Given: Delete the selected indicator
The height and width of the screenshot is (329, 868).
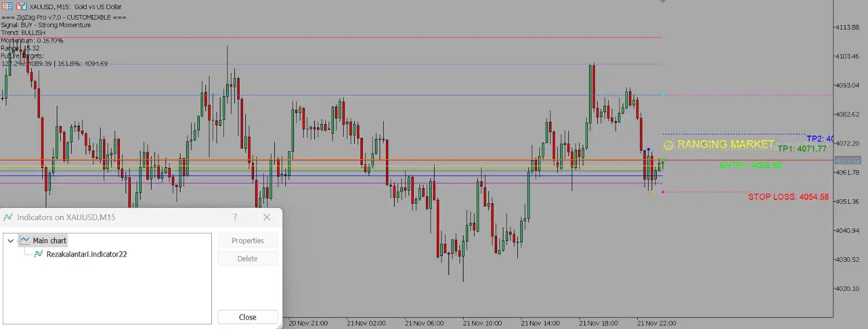Looking at the screenshot, I should (x=248, y=258).
